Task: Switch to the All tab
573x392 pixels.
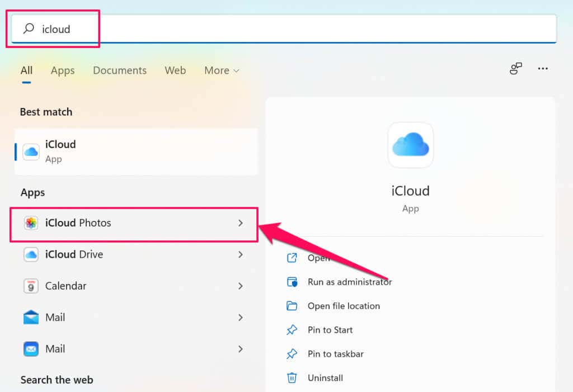Action: (x=26, y=70)
